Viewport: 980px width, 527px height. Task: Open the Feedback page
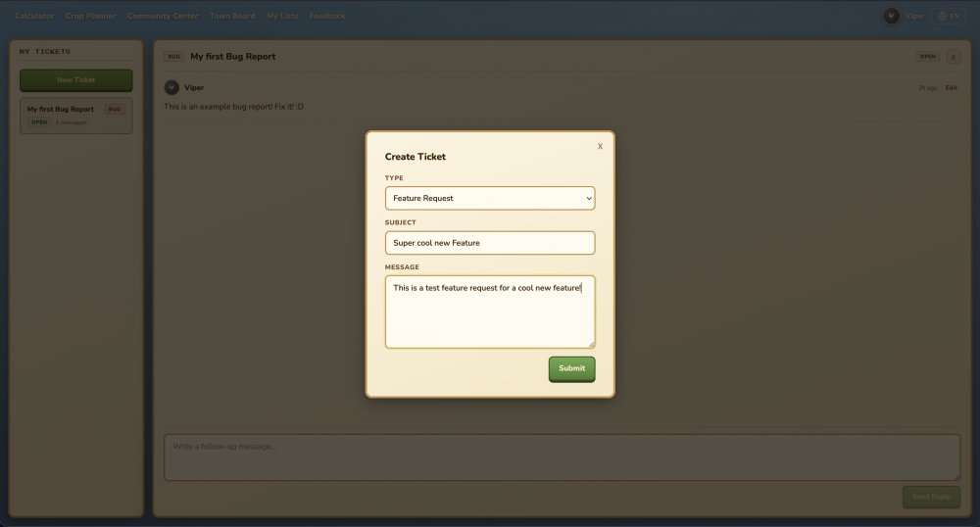click(x=327, y=16)
